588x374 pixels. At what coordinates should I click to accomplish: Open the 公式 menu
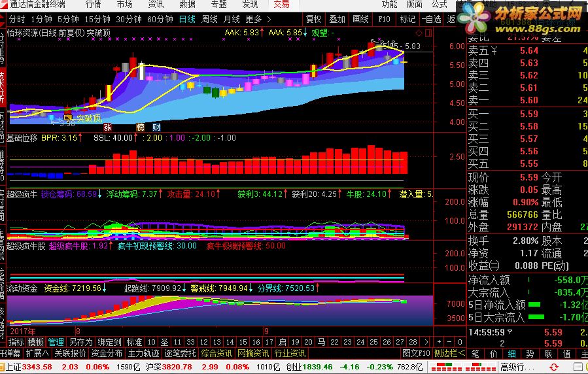coord(439,5)
